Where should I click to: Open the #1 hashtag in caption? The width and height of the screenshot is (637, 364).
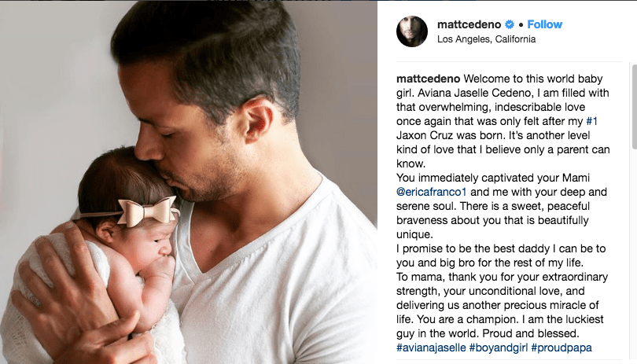(x=591, y=121)
